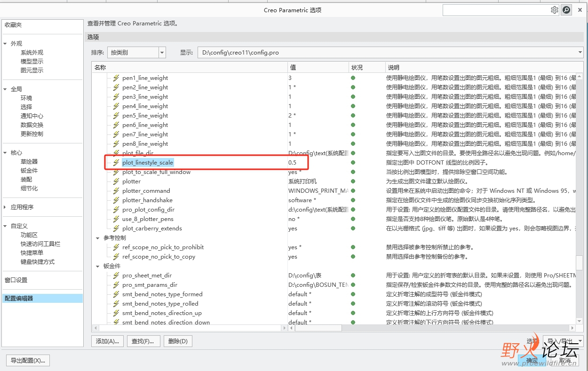This screenshot has height=371, width=588.
Task: Click lightning icon beside pen8_line_weight
Action: click(116, 144)
